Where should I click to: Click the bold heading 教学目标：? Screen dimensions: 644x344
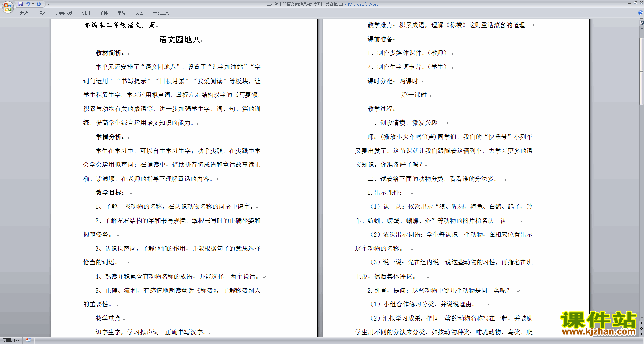110,193
